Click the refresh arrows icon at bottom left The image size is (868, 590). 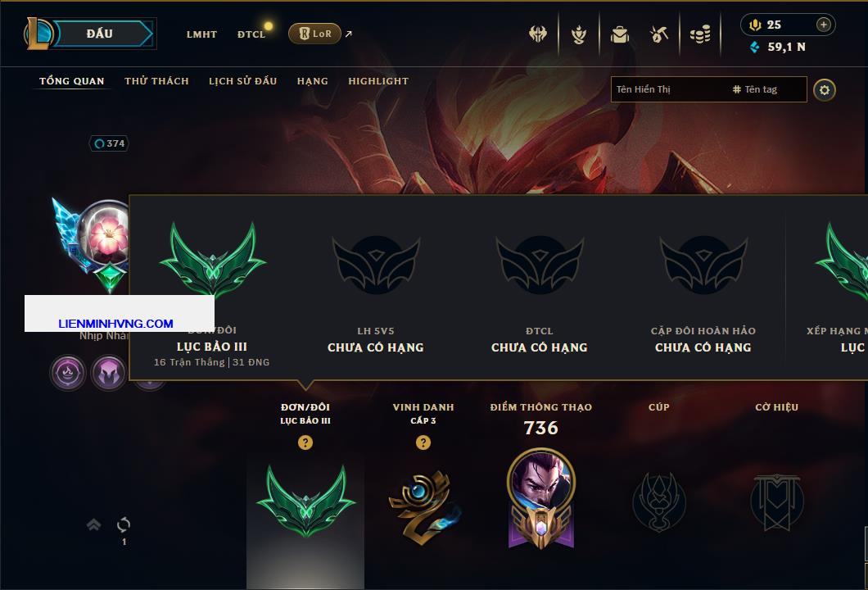(x=124, y=524)
